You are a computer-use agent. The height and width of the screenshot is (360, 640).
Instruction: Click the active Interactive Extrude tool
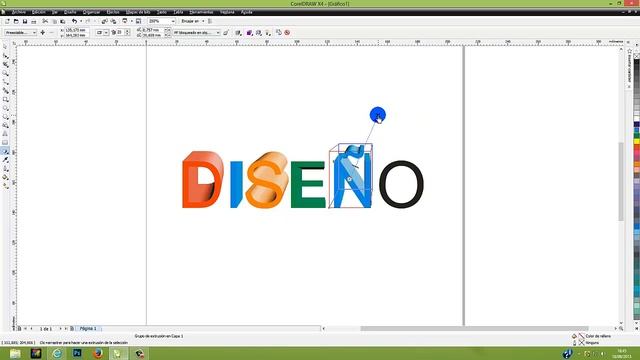(5, 151)
